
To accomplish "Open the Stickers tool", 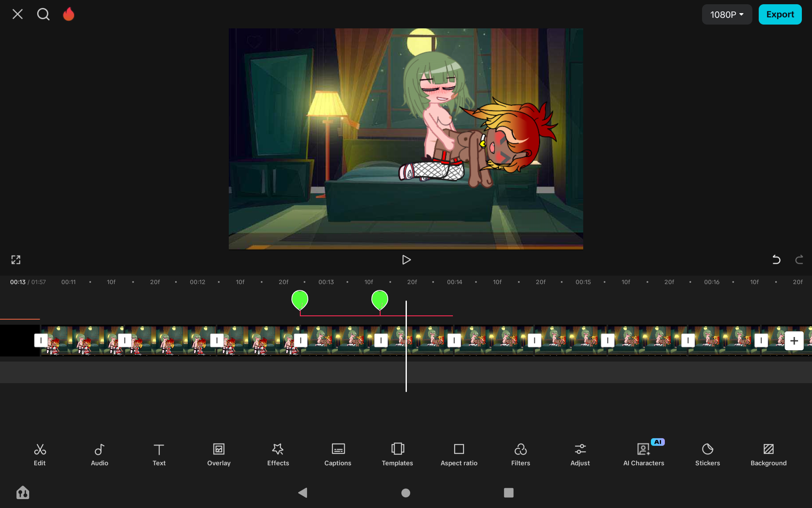I will 707,454.
